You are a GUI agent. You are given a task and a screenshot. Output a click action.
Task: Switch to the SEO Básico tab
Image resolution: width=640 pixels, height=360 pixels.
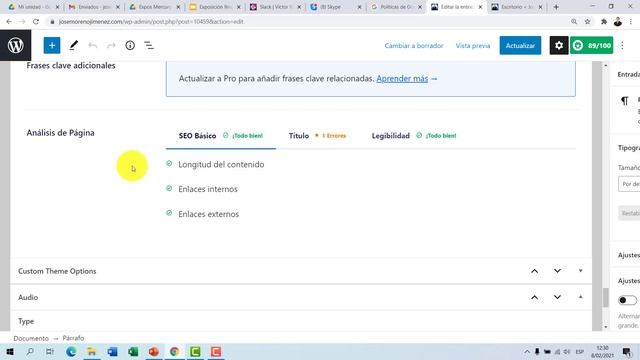click(221, 136)
